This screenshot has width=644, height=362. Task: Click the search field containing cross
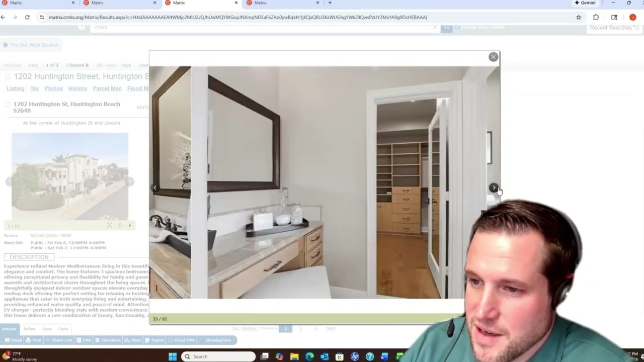coord(264,28)
